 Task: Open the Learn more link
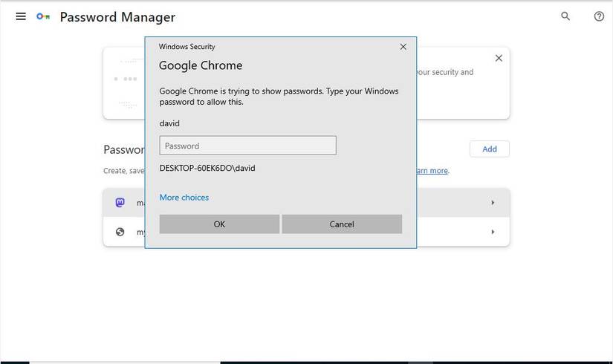pyautogui.click(x=432, y=171)
